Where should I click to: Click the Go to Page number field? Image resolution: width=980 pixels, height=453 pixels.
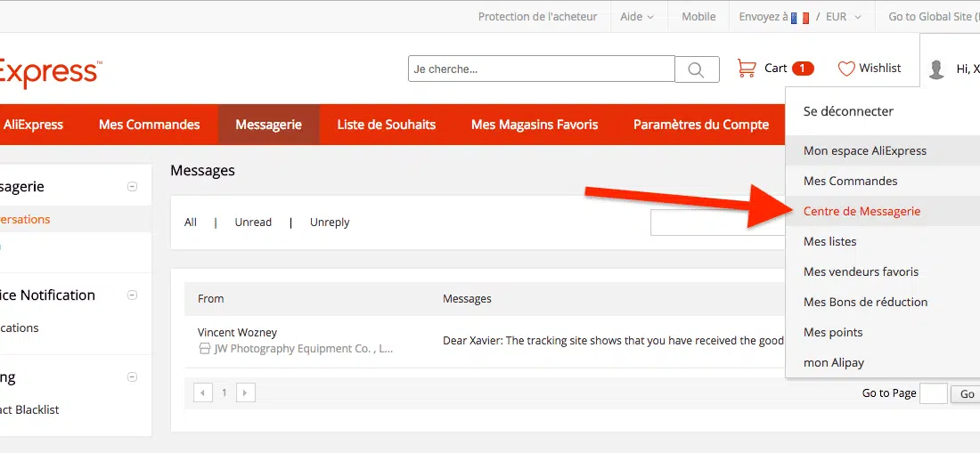pos(934,393)
